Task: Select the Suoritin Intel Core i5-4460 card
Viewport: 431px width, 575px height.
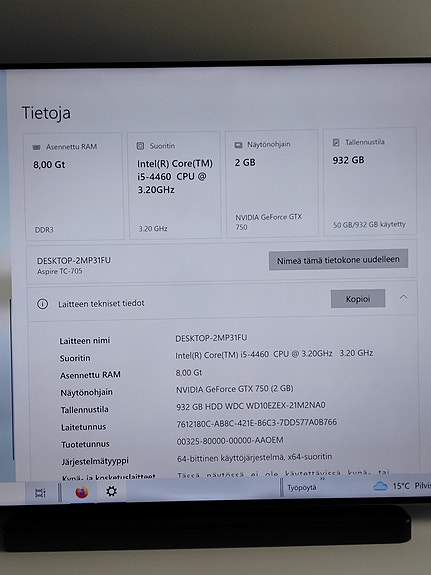Action: click(x=174, y=186)
